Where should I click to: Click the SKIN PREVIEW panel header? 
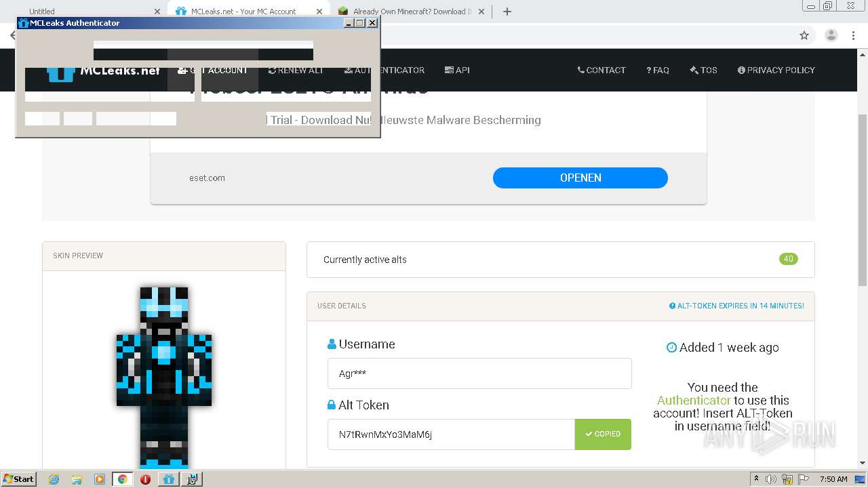coord(164,256)
